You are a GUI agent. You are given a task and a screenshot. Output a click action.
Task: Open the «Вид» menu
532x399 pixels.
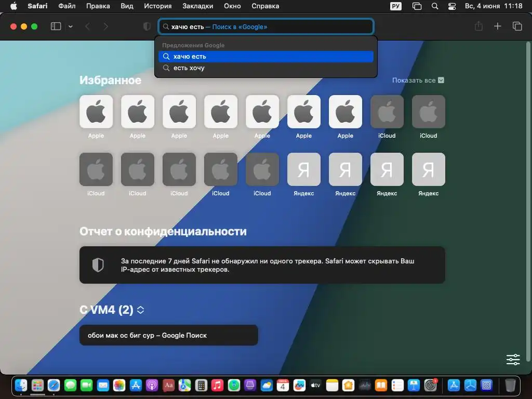(127, 6)
